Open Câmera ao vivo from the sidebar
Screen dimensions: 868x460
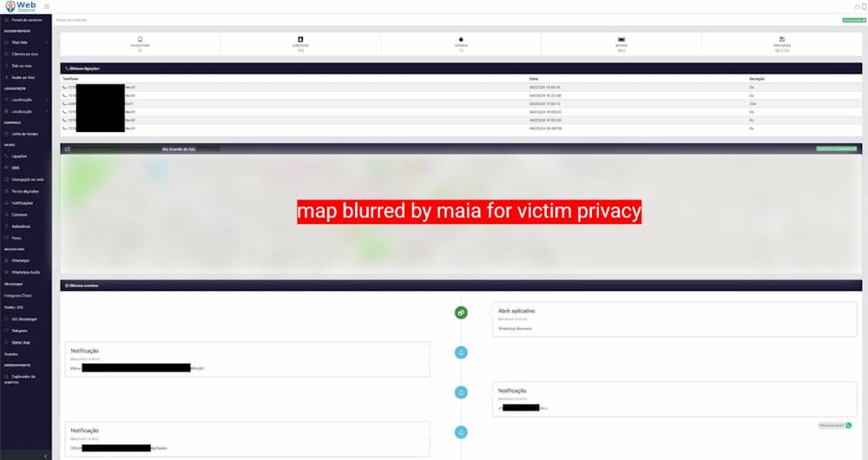[24, 55]
